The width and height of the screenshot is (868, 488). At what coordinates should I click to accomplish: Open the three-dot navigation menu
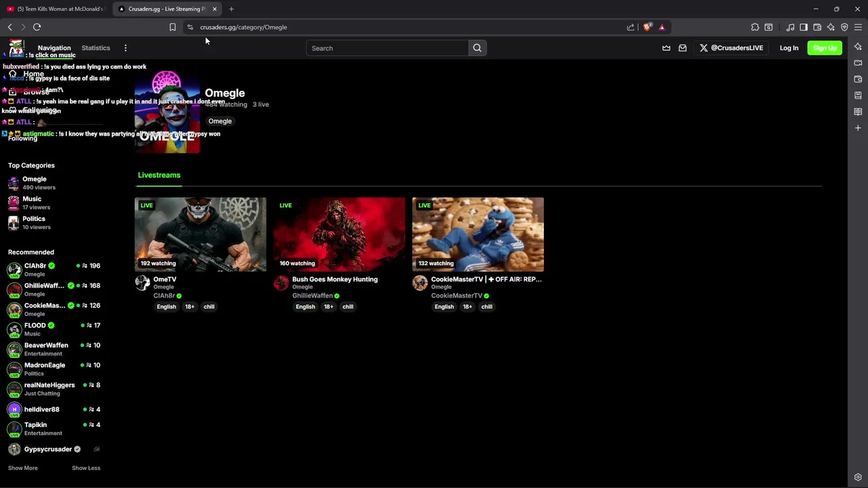click(125, 48)
